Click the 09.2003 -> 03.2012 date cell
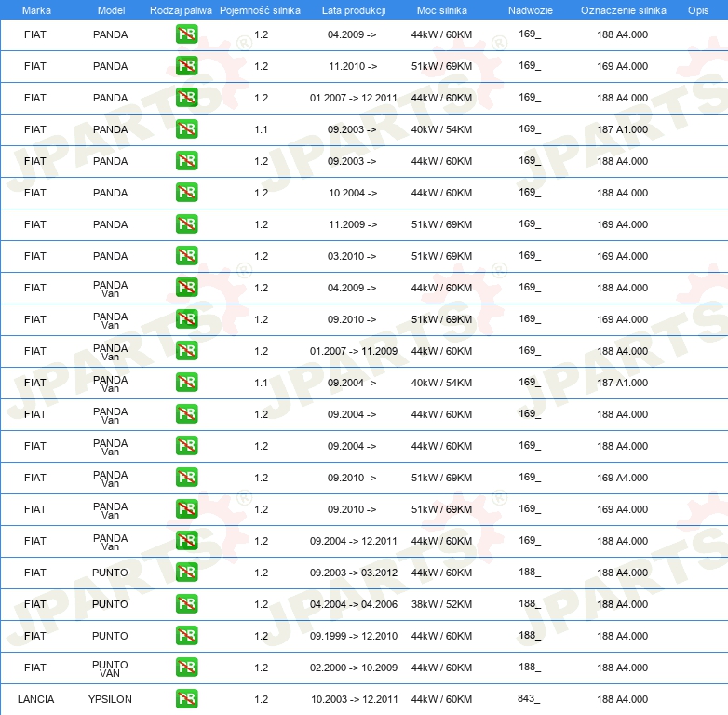728x715 pixels. [354, 573]
